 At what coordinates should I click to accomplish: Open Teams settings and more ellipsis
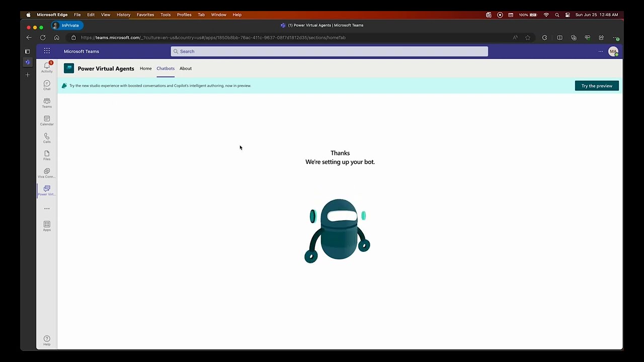pos(600,51)
